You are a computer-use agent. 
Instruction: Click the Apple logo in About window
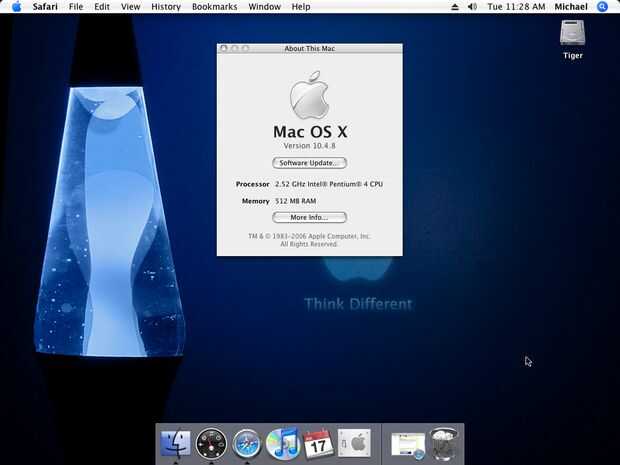pos(309,95)
